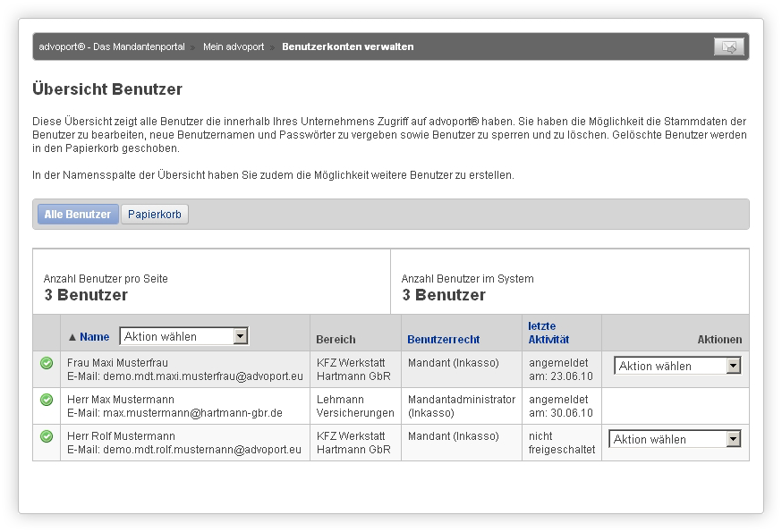This screenshot has width=782, height=532.
Task: Switch to the Alle Benutzer tab
Action: pos(78,215)
